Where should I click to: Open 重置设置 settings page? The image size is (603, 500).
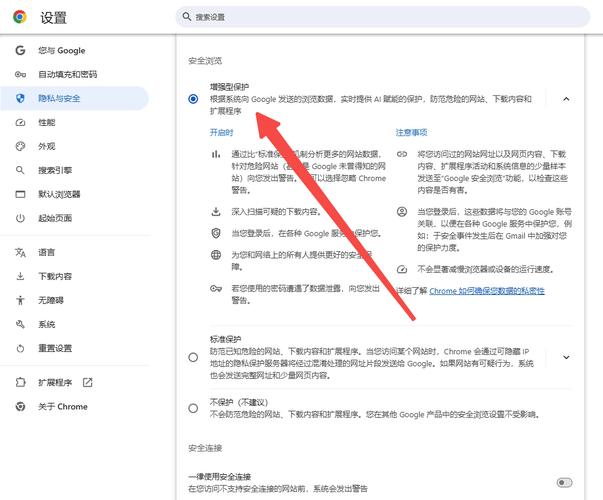(55, 348)
